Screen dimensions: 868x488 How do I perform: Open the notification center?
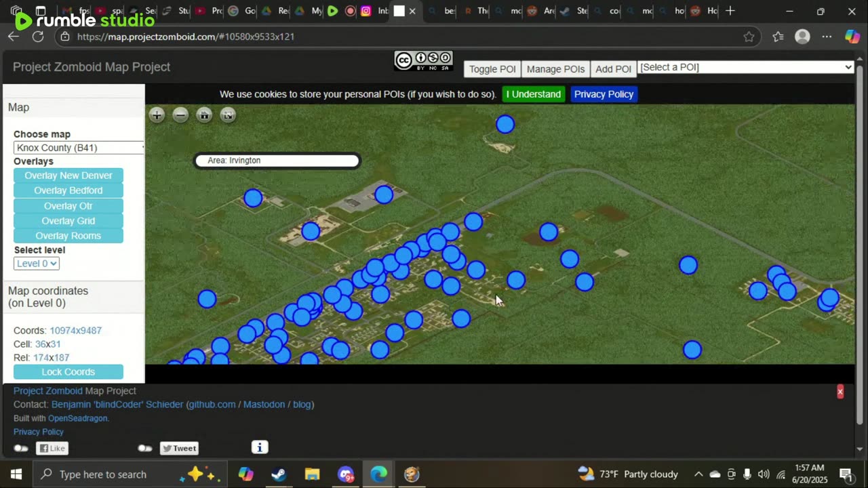click(846, 474)
